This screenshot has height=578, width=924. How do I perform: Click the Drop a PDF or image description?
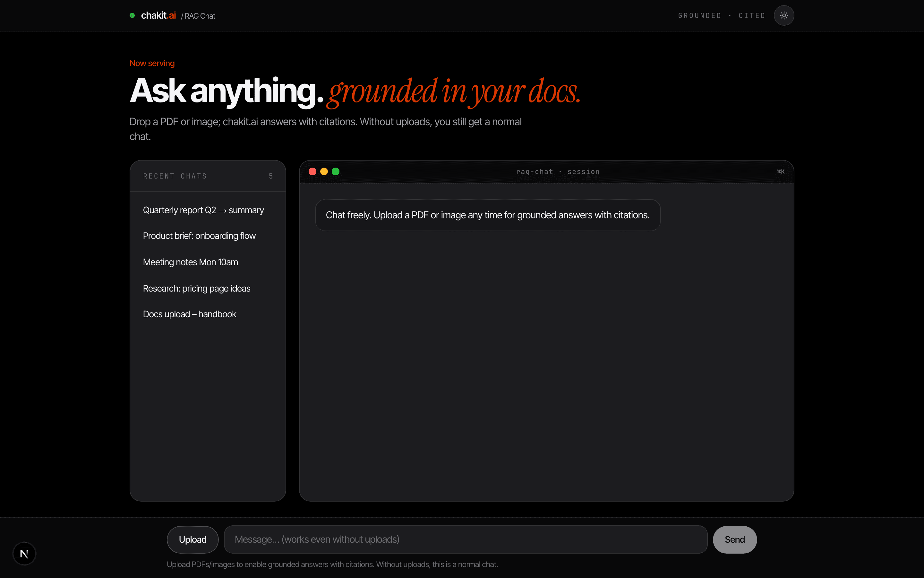click(x=325, y=129)
